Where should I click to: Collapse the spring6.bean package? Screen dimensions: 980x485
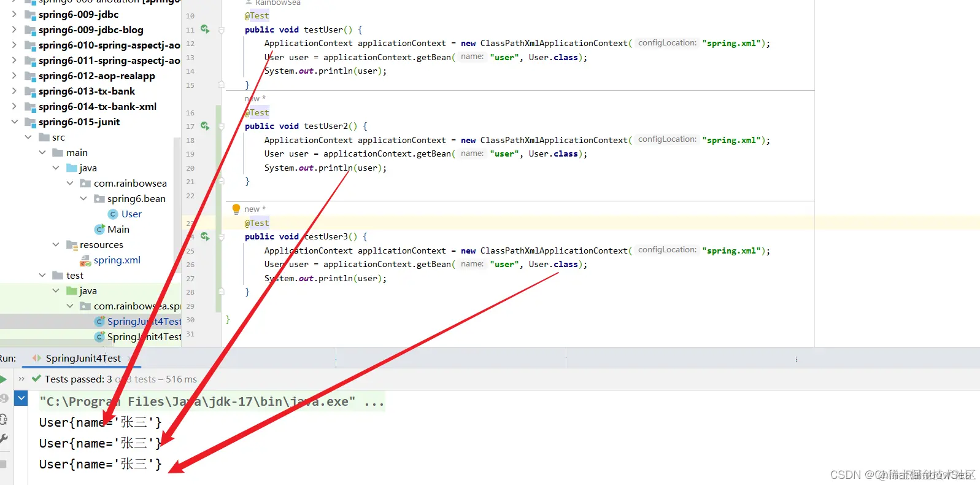click(83, 198)
